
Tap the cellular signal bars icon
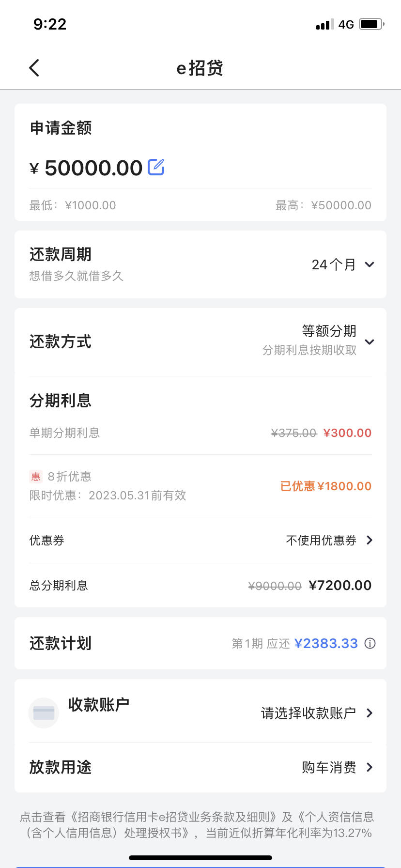tap(325, 25)
